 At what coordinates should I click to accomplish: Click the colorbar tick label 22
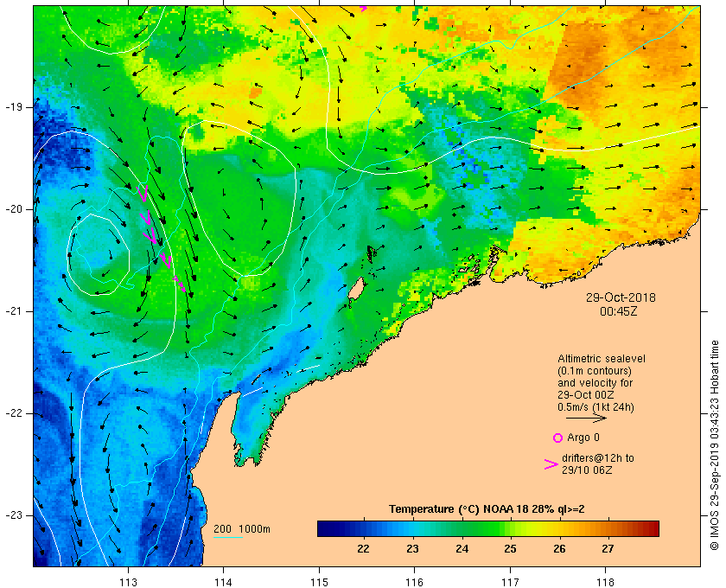click(364, 549)
